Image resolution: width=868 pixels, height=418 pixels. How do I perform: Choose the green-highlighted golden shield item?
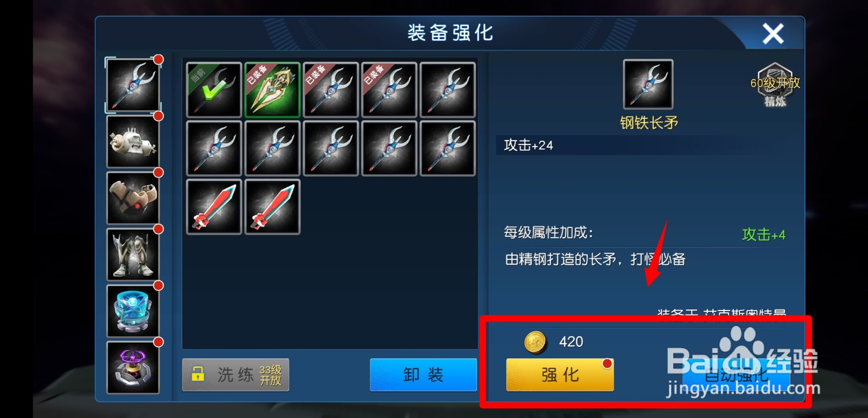tap(272, 90)
